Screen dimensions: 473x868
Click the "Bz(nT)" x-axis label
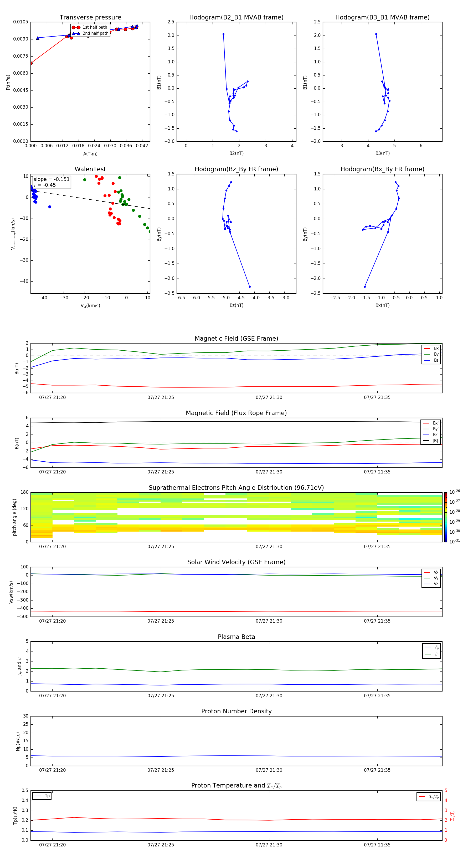click(236, 305)
